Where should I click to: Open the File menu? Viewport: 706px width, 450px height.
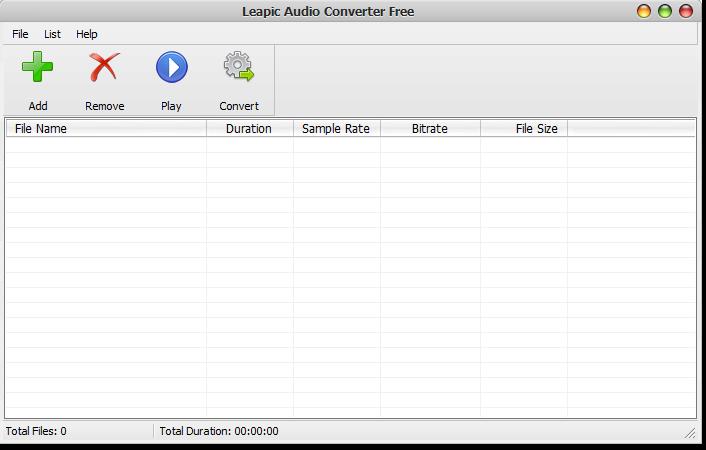(20, 34)
